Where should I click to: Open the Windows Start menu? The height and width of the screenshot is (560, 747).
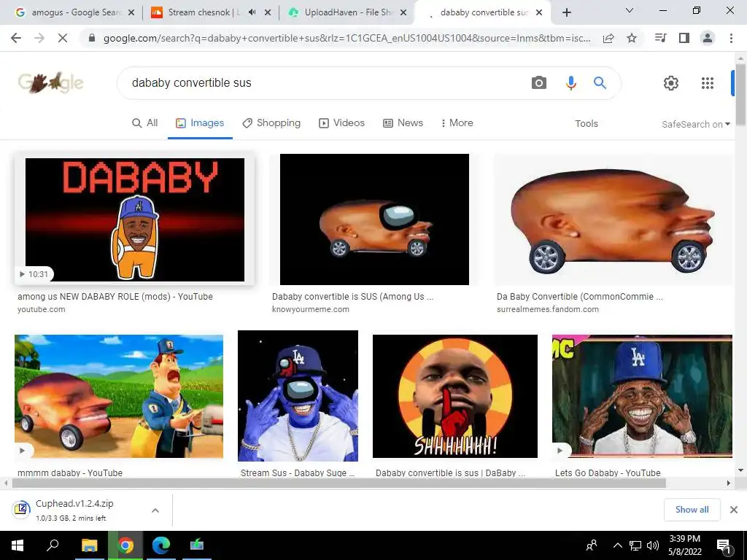(x=18, y=545)
